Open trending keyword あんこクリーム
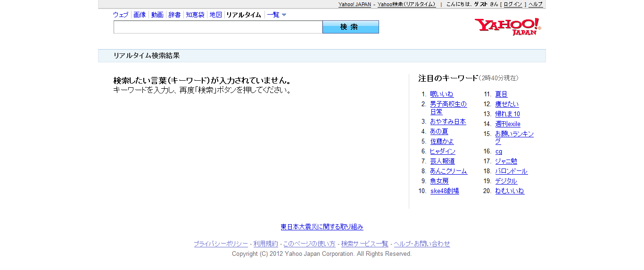This screenshot has height=270, width=644. [448, 171]
